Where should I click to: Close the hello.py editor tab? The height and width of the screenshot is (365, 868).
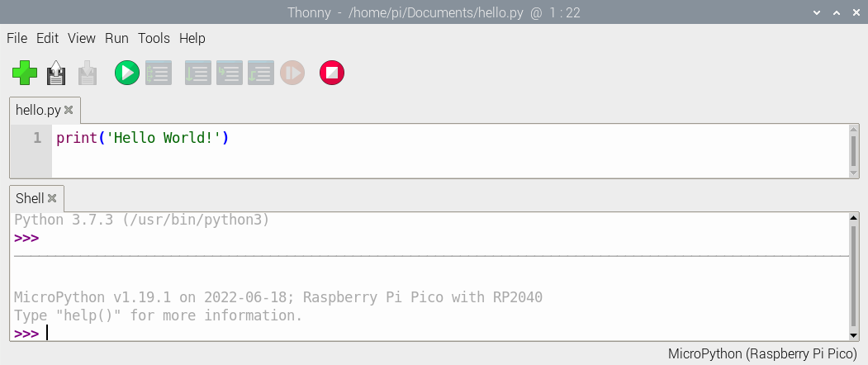(x=69, y=110)
